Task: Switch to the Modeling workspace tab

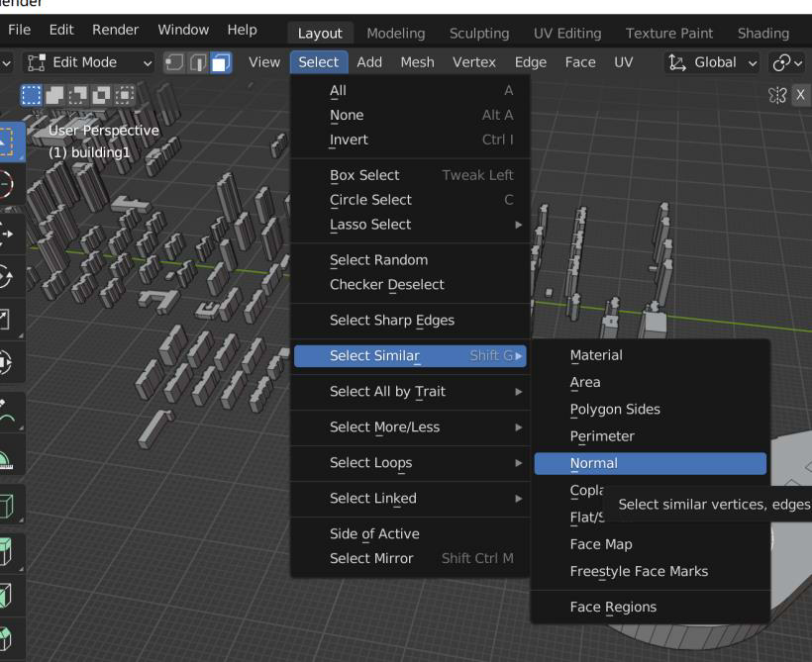Action: (396, 34)
